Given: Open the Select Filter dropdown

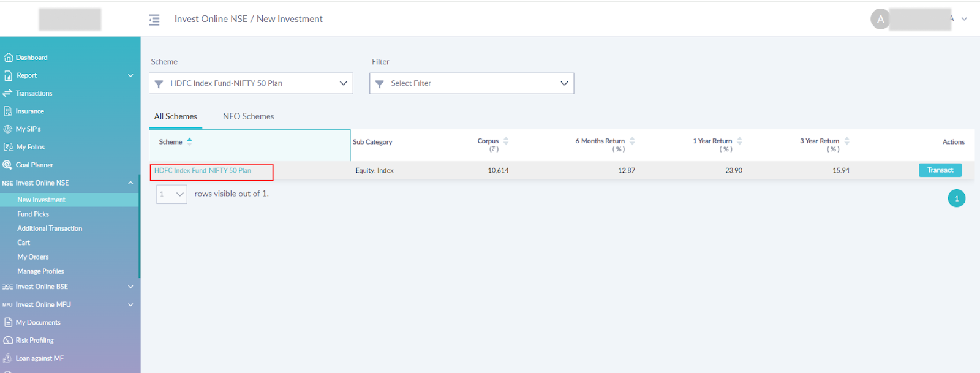Looking at the screenshot, I should tap(472, 83).
